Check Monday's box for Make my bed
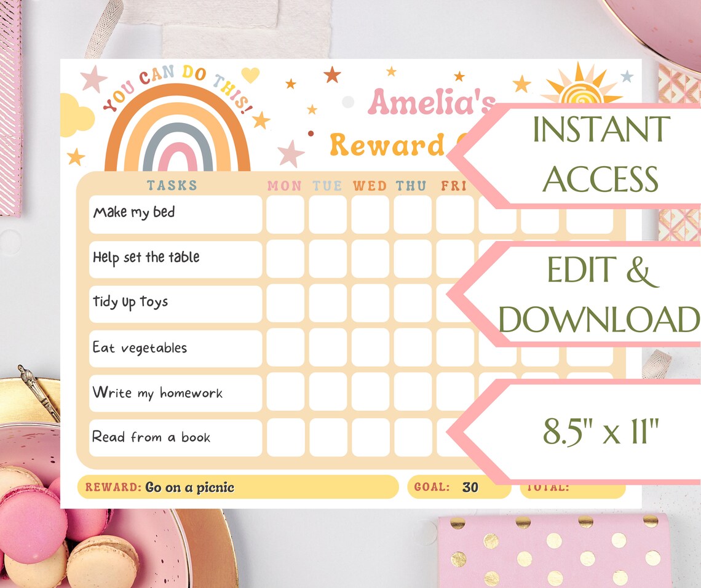The width and height of the screenshot is (701, 588). click(285, 213)
